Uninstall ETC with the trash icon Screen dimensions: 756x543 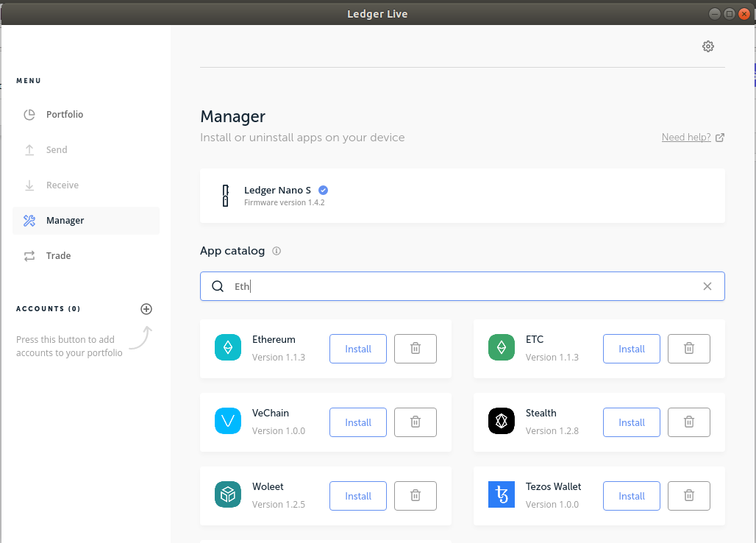(689, 349)
